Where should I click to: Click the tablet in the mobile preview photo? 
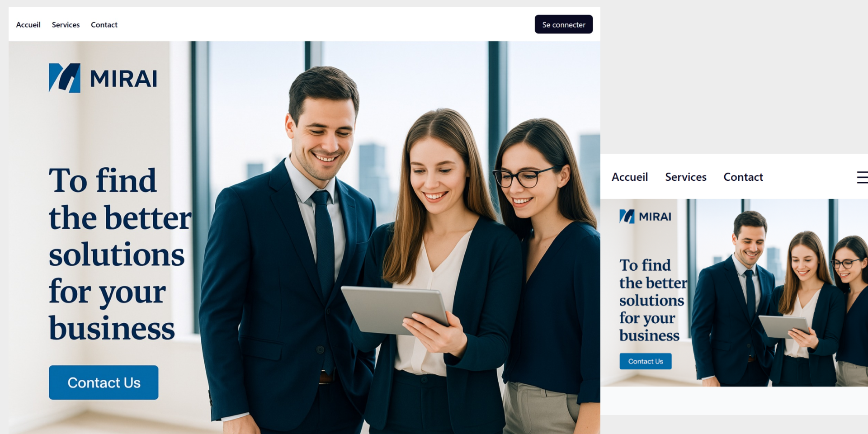(x=783, y=326)
